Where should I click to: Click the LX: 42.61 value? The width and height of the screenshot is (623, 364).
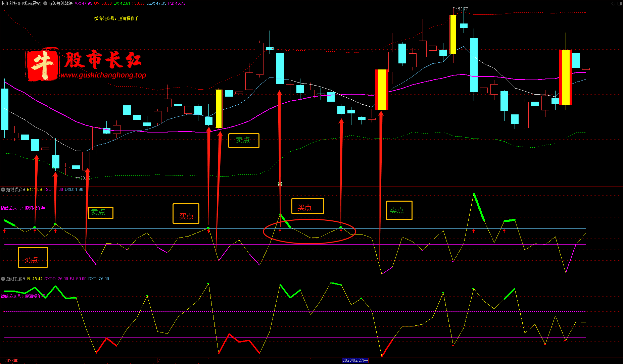click(x=122, y=3)
